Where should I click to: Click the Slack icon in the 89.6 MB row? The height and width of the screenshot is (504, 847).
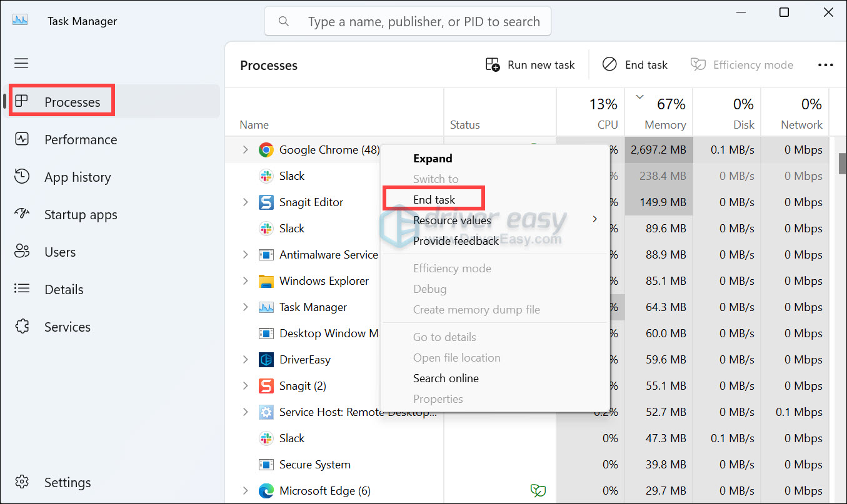(x=266, y=229)
